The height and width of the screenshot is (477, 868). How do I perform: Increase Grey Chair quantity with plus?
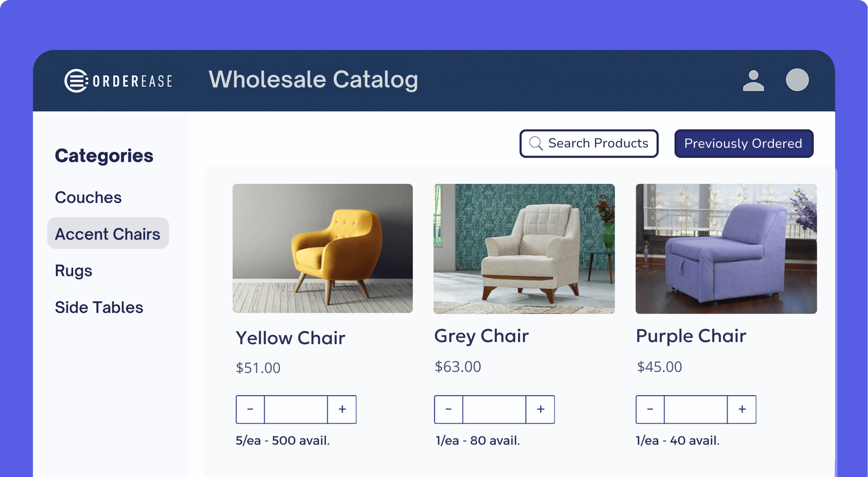[540, 409]
